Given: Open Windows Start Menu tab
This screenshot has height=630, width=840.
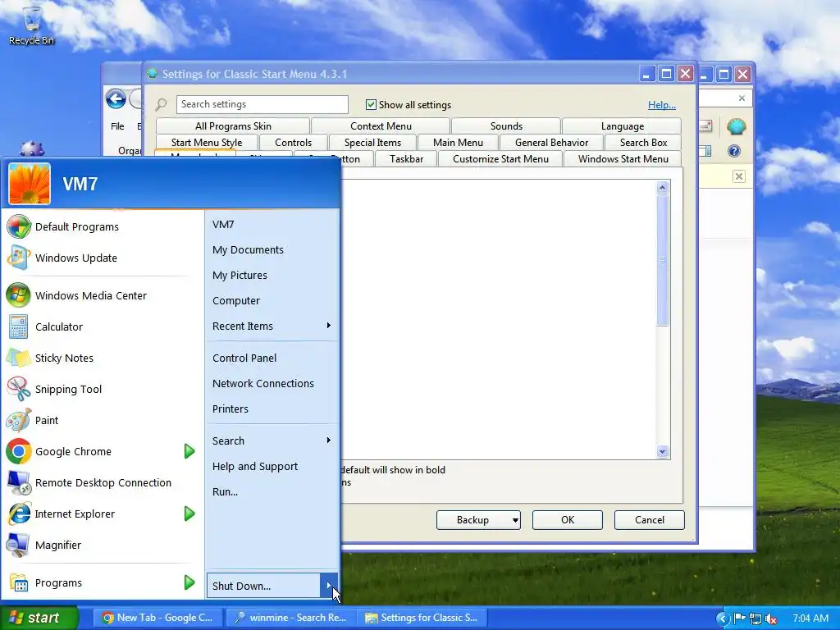Looking at the screenshot, I should (623, 158).
